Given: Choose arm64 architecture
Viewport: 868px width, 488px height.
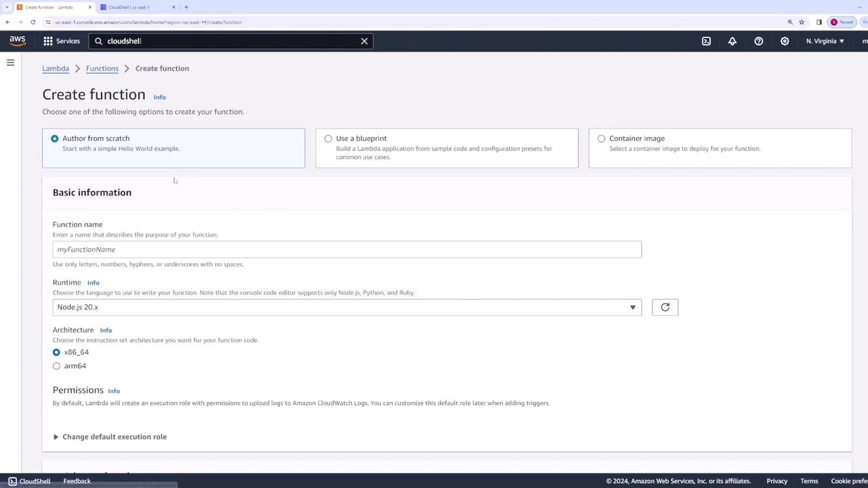Looking at the screenshot, I should pyautogui.click(x=56, y=366).
